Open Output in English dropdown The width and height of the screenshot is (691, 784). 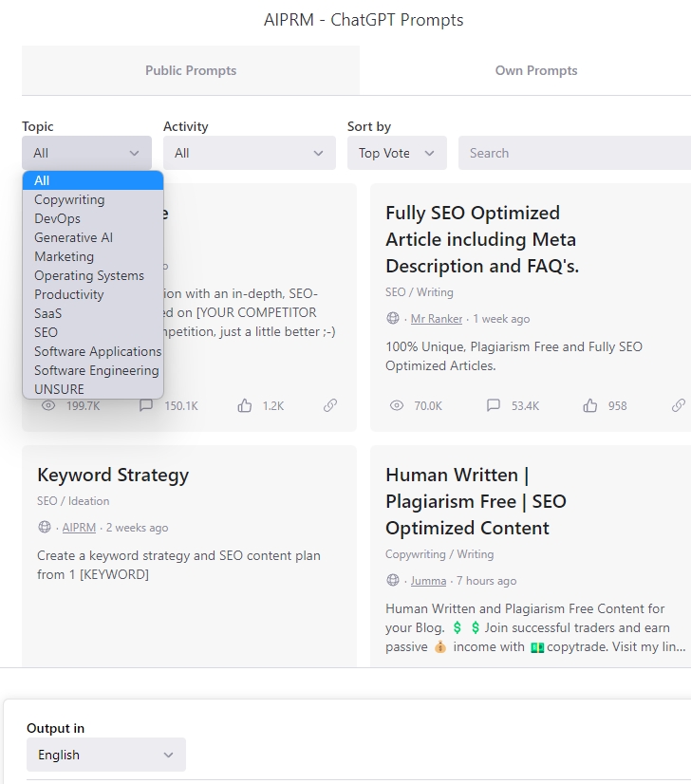click(x=106, y=755)
